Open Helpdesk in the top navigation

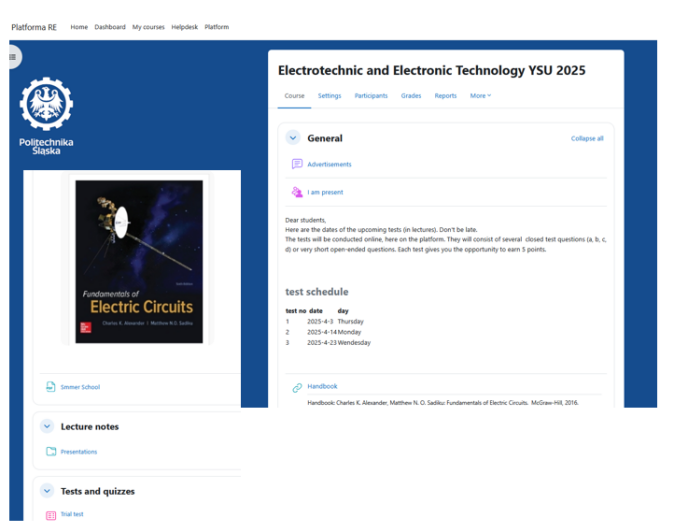point(184,27)
